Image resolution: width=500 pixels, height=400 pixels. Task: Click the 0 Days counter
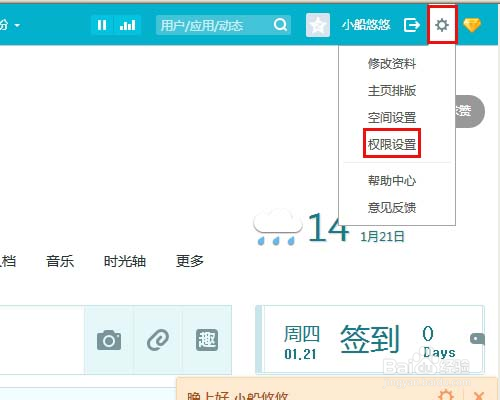pos(439,342)
